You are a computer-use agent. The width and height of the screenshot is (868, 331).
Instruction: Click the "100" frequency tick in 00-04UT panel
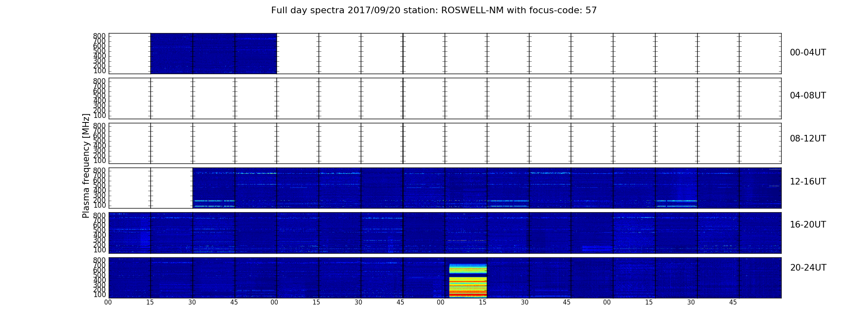pyautogui.click(x=100, y=71)
